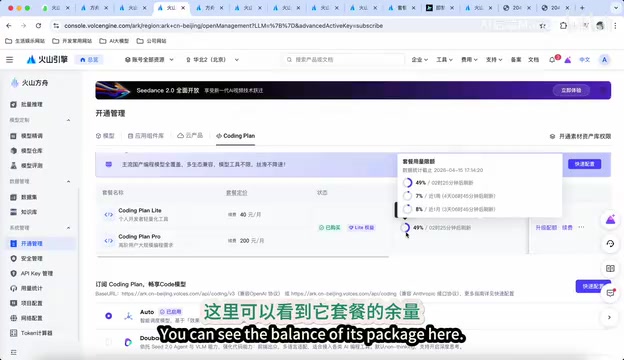The image size is (624, 360).
Task: Click the 升级配额 link
Action: pyautogui.click(x=546, y=228)
